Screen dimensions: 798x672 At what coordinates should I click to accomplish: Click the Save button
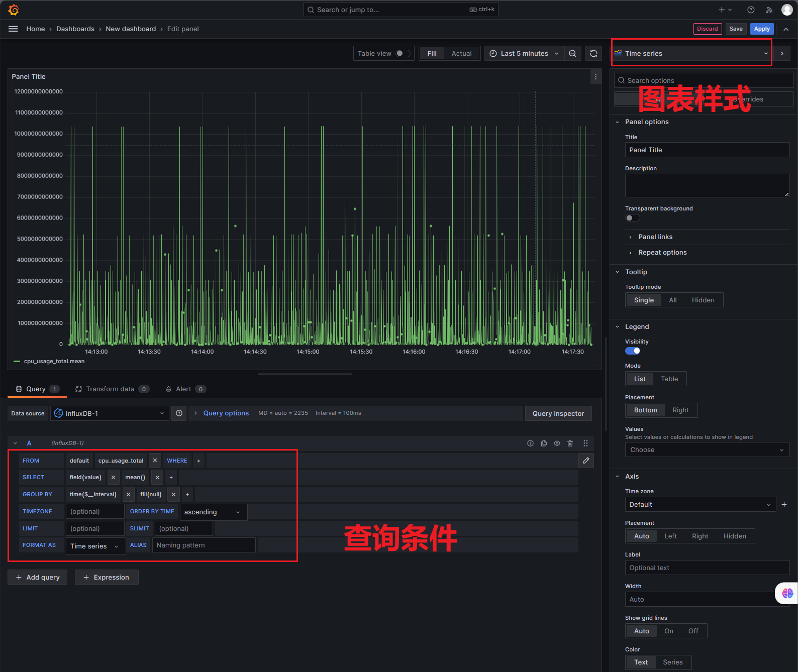pyautogui.click(x=736, y=29)
